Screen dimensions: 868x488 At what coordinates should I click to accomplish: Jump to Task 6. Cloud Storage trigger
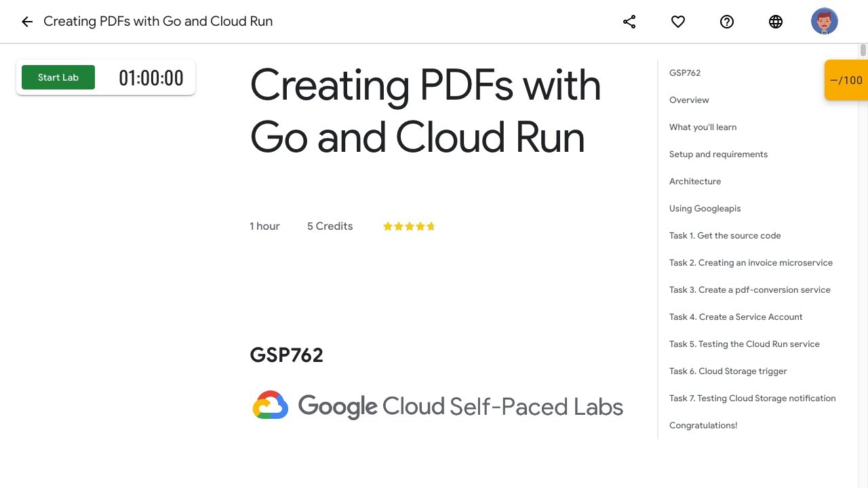pos(728,371)
